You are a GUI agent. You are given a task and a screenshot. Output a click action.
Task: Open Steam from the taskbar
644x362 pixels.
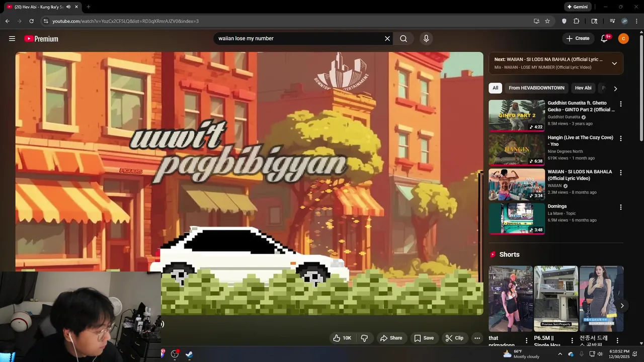[x=189, y=354]
